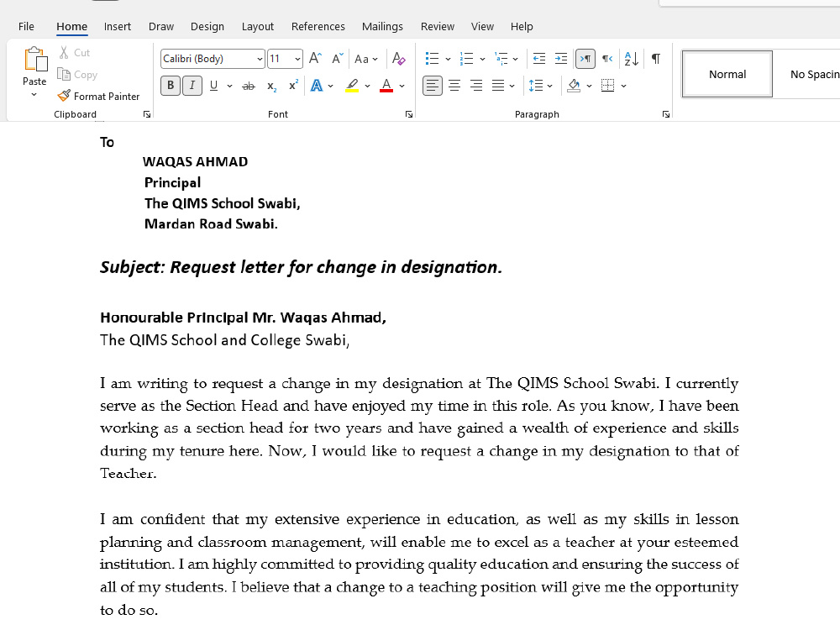The width and height of the screenshot is (840, 630).
Task: Toggle left text alignment
Action: point(433,85)
